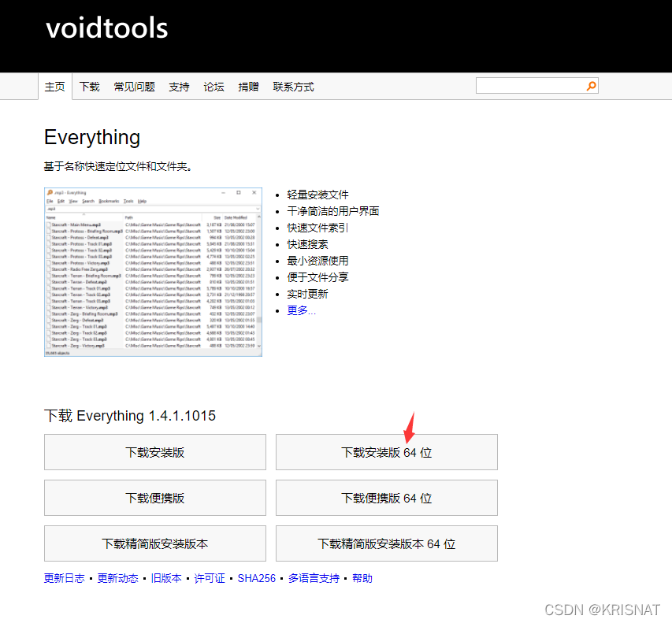Click the Everything screenshot thumbnail
Screen dimensions: 672x623
153,272
